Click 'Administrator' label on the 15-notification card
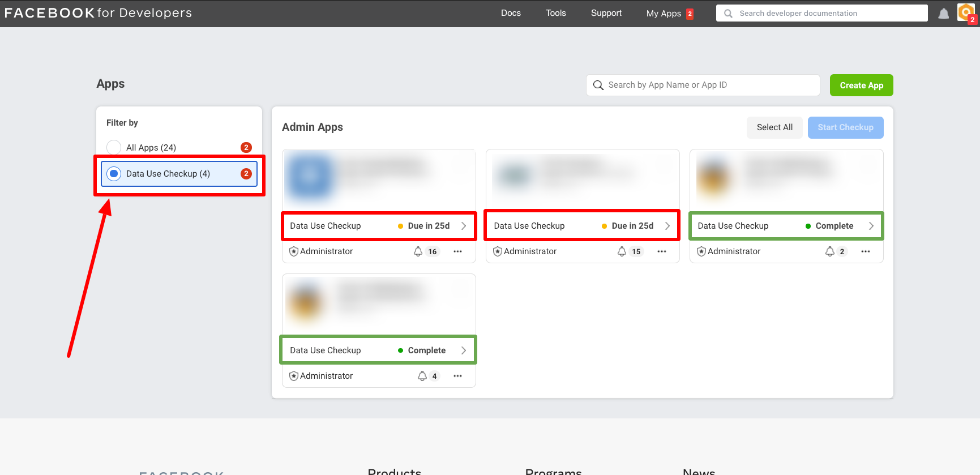Viewport: 980px width, 475px height. coord(530,251)
